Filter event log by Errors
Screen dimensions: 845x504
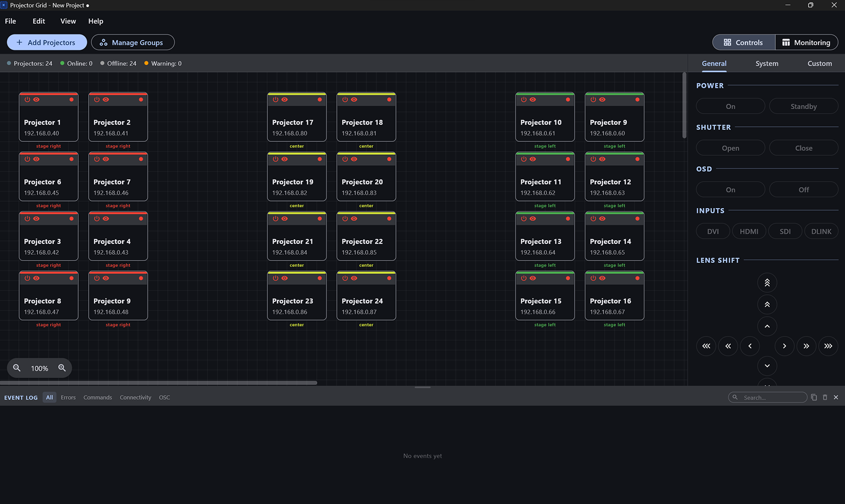coord(68,398)
